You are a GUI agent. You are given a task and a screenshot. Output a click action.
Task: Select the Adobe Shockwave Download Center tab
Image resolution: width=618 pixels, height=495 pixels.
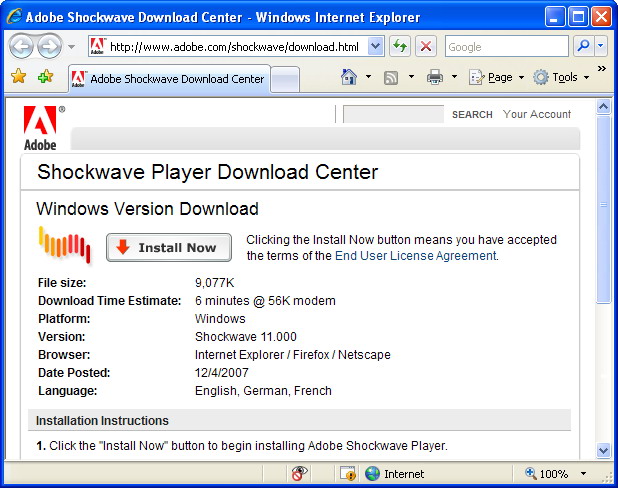[167, 79]
